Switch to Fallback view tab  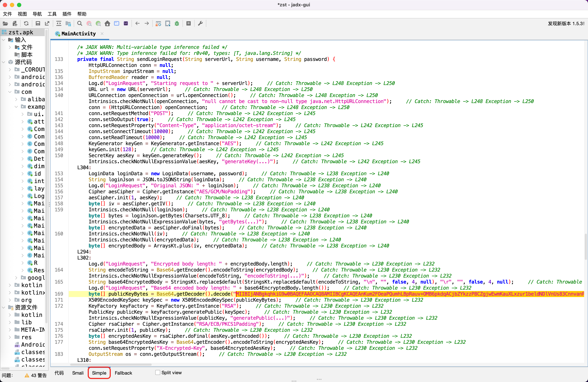tap(123, 373)
